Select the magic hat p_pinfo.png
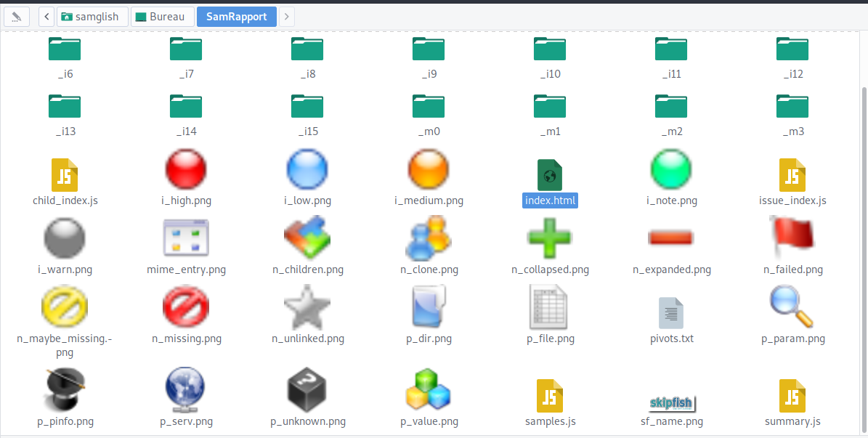 click(65, 390)
